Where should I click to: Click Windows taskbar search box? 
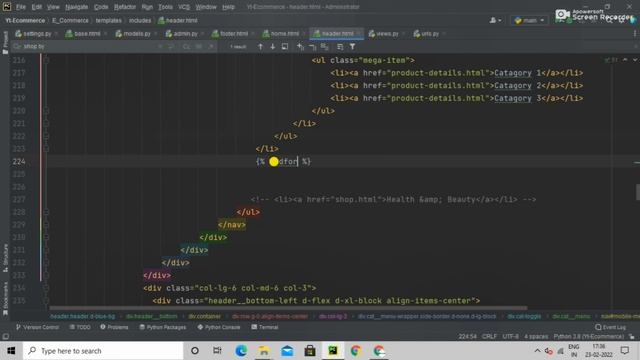coord(103,351)
